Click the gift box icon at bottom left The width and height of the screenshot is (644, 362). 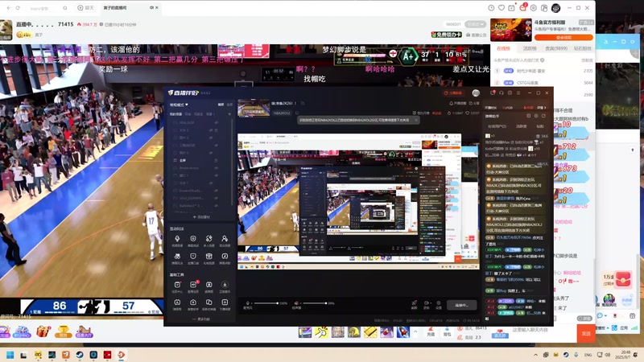click(43, 331)
